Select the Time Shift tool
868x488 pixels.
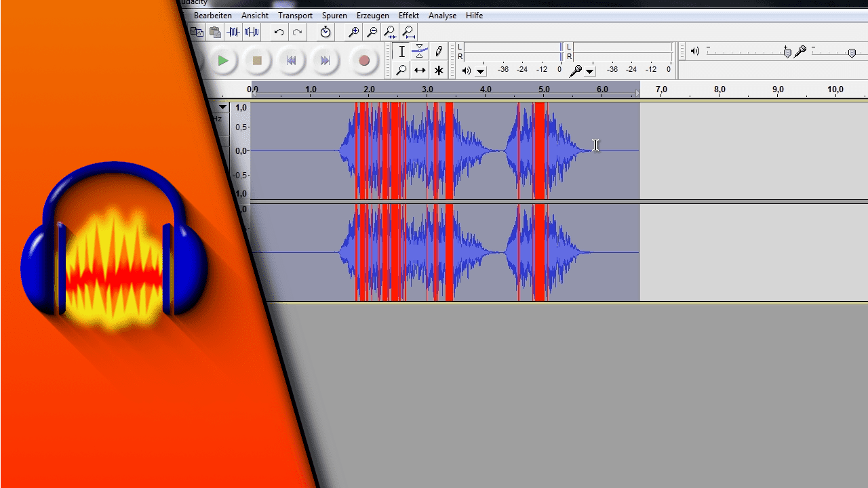click(420, 70)
